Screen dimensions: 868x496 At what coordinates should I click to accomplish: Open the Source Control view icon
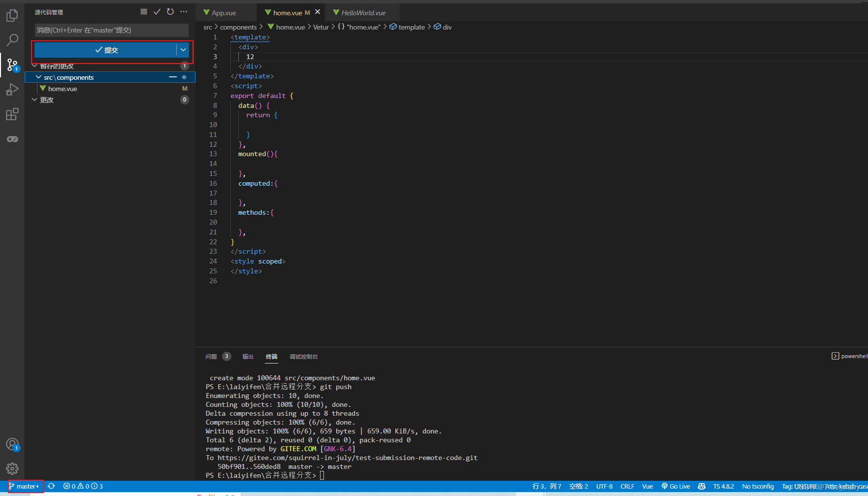pos(12,65)
